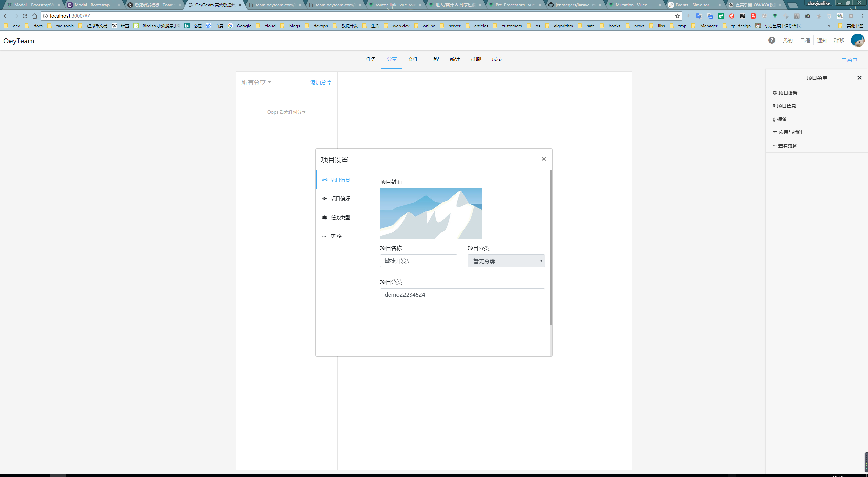Click the project cover mountain image
Viewport: 868px width, 477px height.
tap(431, 213)
